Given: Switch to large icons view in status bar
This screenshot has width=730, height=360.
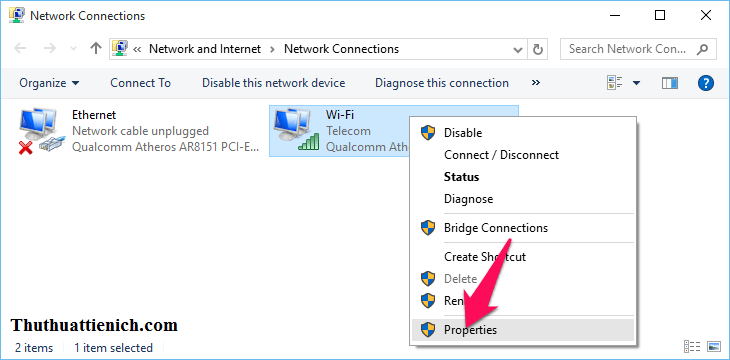Looking at the screenshot, I should click(714, 346).
